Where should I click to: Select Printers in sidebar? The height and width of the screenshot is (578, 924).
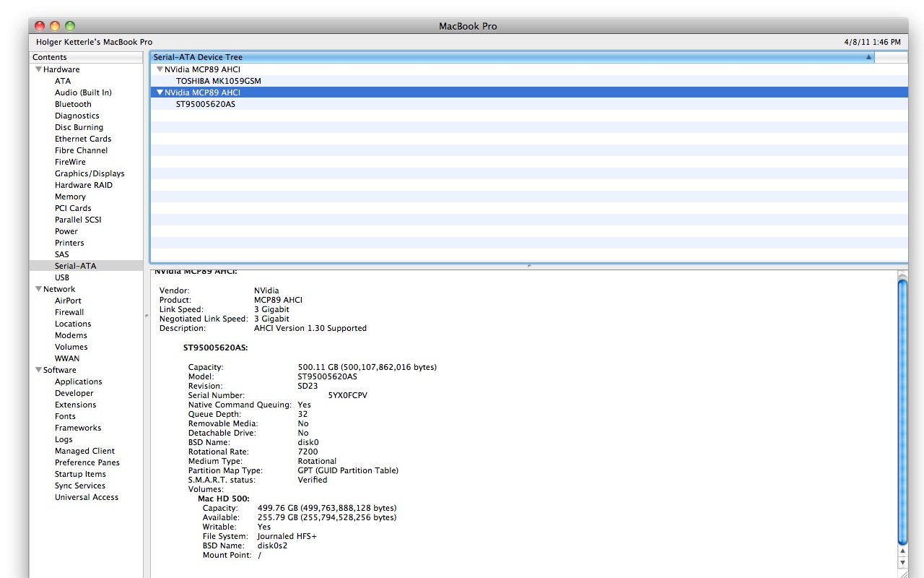(x=69, y=243)
